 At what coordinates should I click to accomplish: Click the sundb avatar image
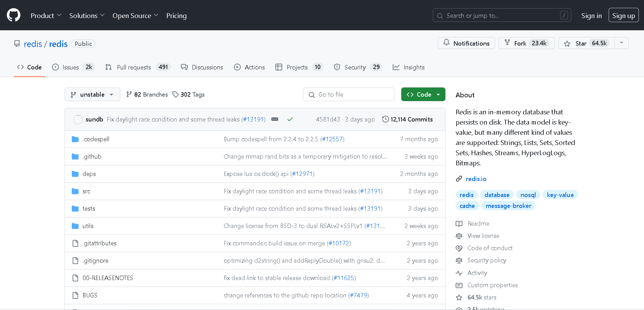click(x=78, y=119)
